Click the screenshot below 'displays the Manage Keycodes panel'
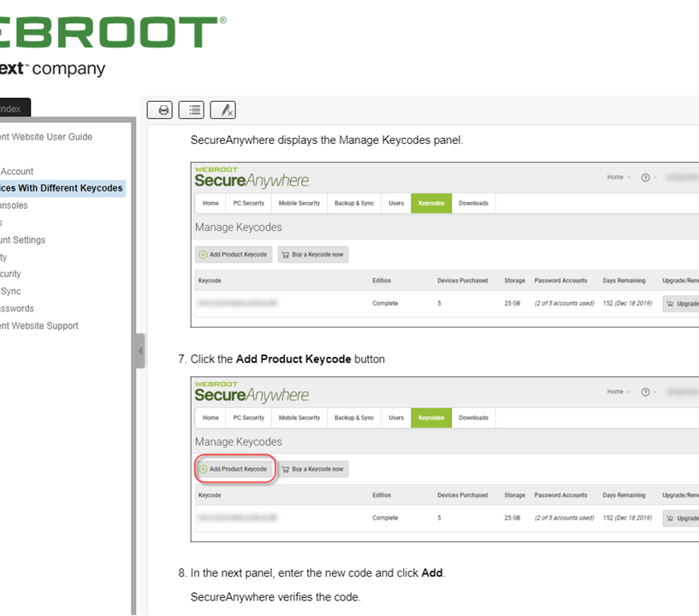The width and height of the screenshot is (699, 616). click(x=444, y=245)
